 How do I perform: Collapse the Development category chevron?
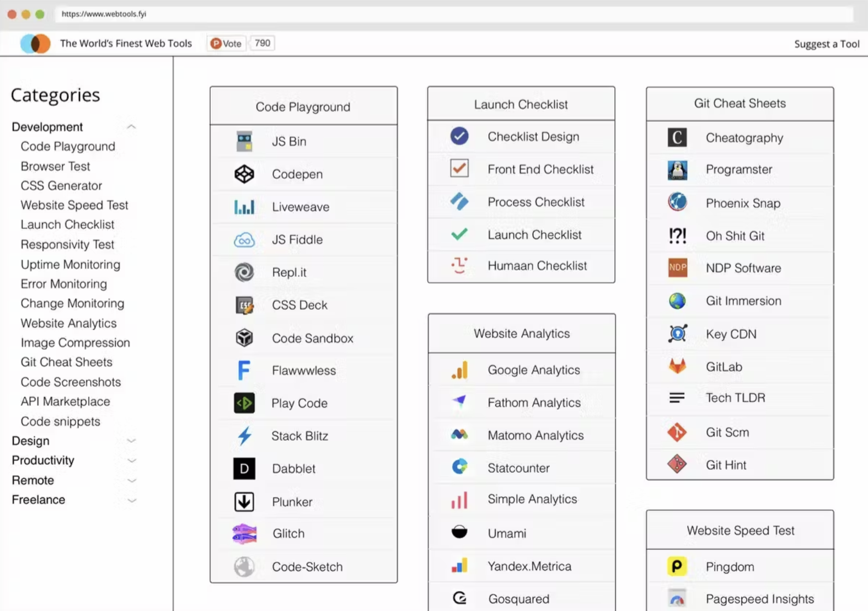click(131, 127)
